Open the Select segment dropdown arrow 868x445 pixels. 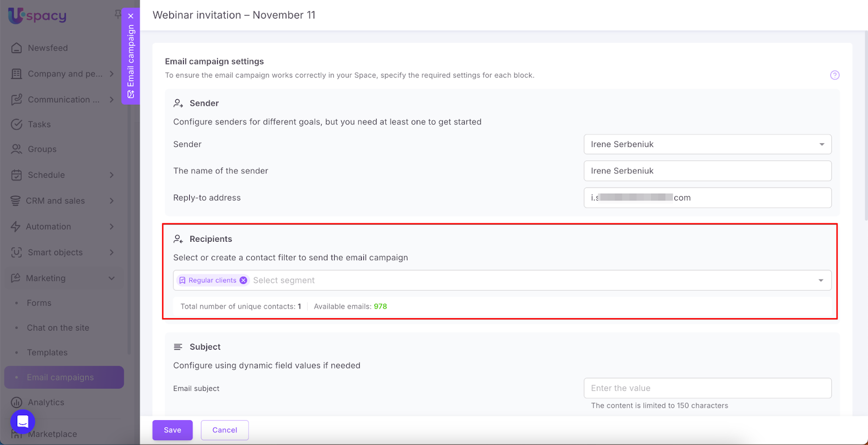820,280
